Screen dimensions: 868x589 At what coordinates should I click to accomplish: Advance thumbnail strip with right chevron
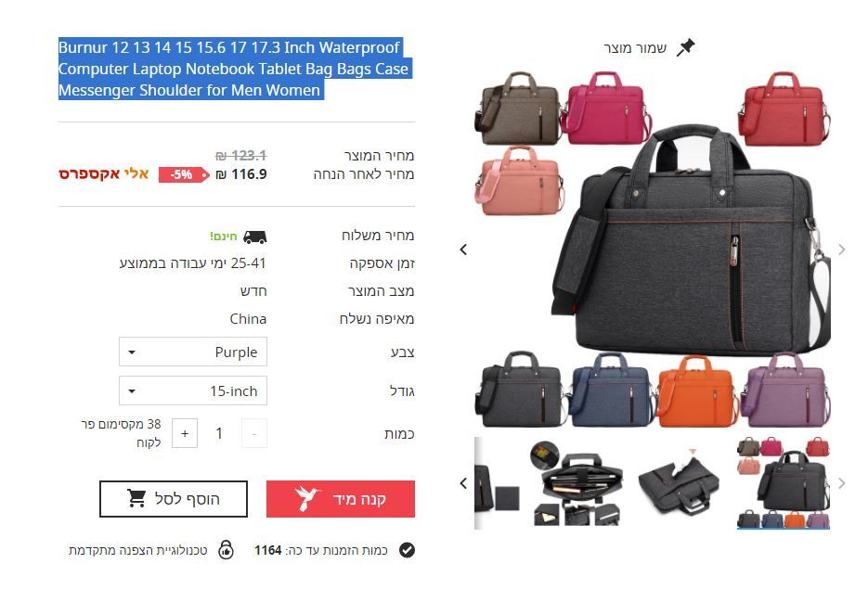coord(841,483)
